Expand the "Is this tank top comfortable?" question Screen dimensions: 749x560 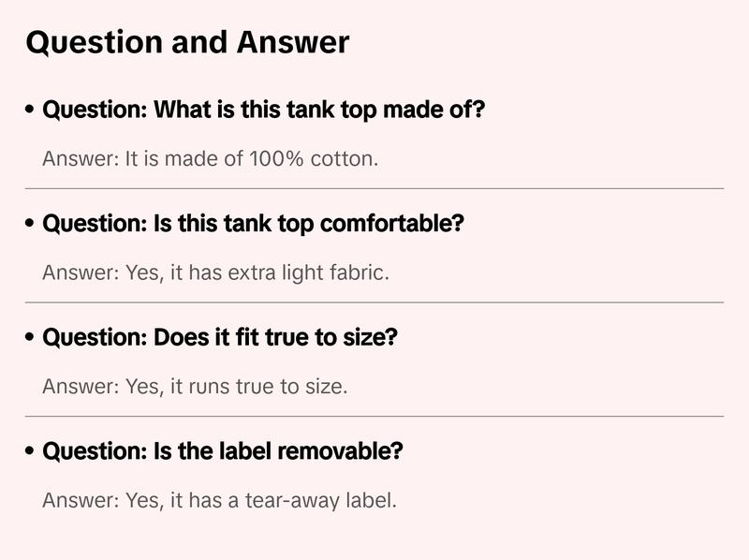253,225
